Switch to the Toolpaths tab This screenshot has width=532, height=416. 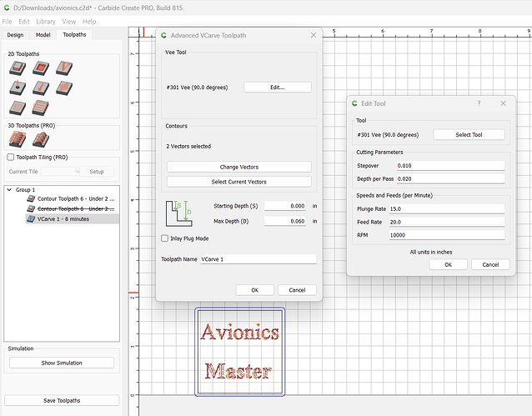tap(74, 35)
